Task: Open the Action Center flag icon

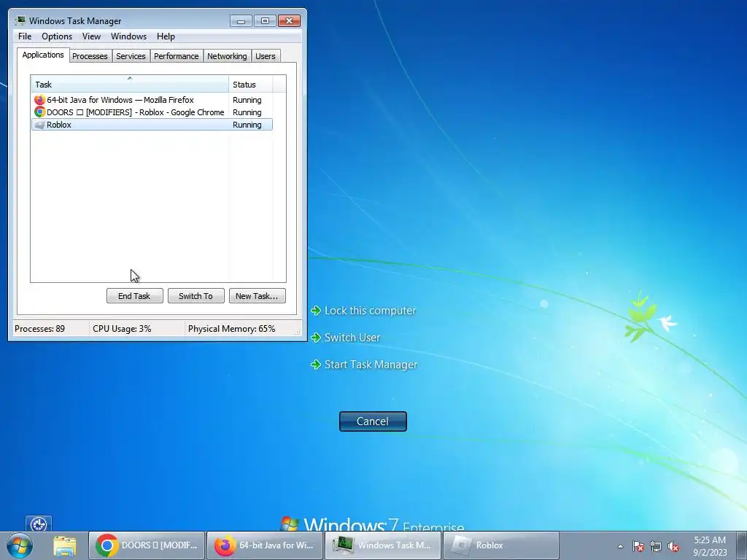Action: [638, 547]
